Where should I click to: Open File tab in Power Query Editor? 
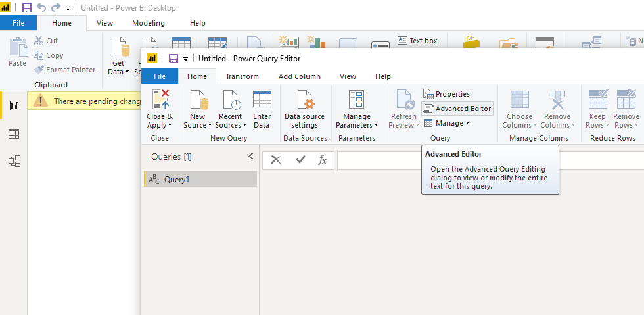tap(159, 76)
